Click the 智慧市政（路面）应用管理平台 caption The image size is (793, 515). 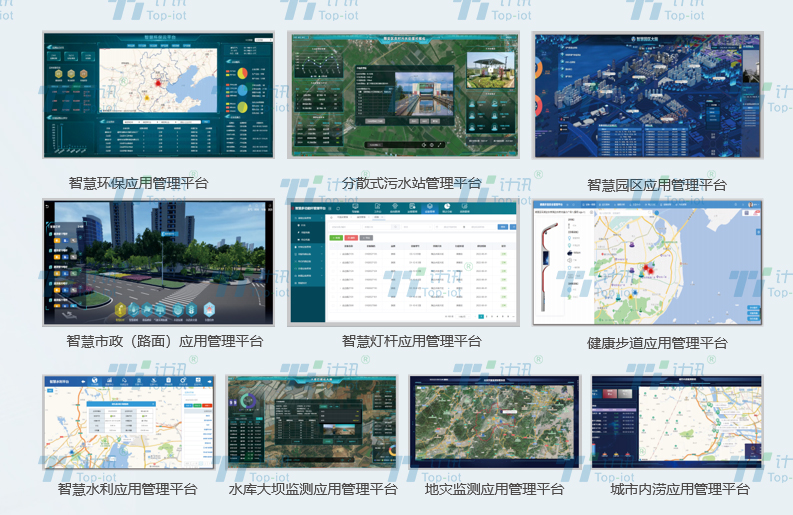165,341
